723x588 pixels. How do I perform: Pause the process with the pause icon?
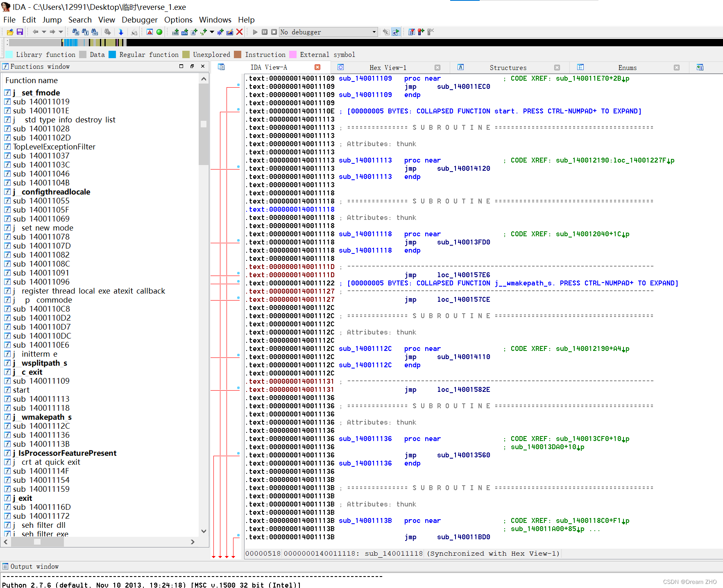265,32
